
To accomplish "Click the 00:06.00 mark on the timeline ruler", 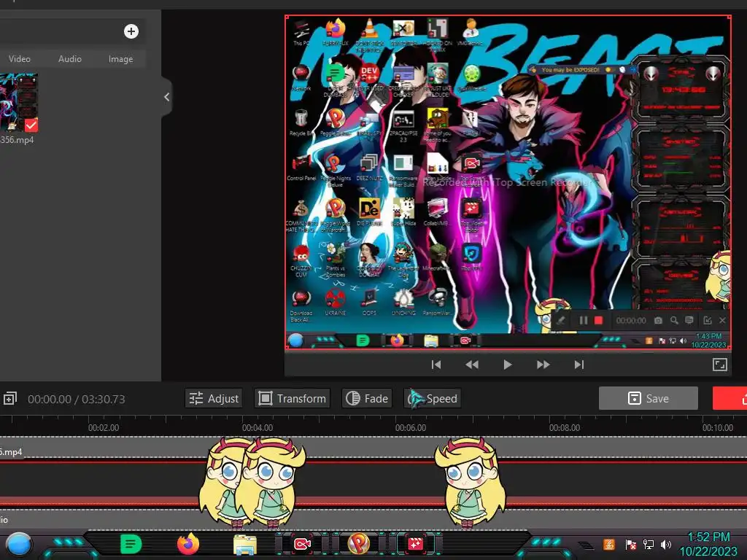I will pyautogui.click(x=411, y=427).
